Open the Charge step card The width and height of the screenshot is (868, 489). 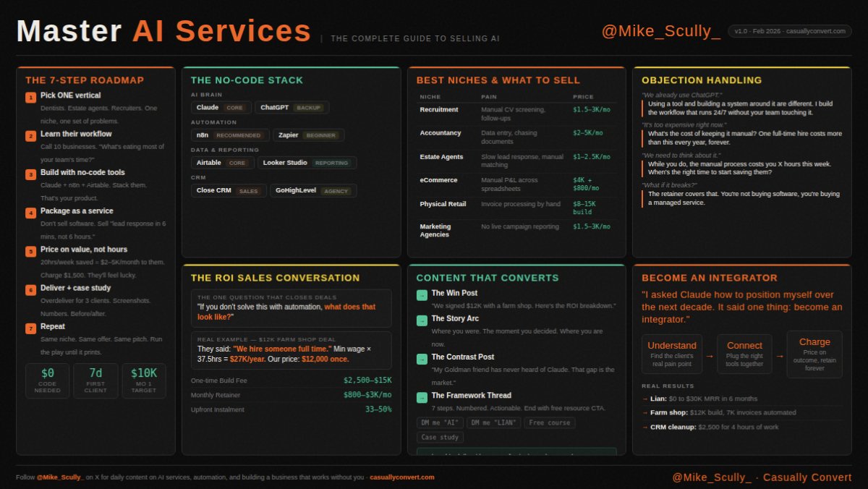(x=814, y=354)
